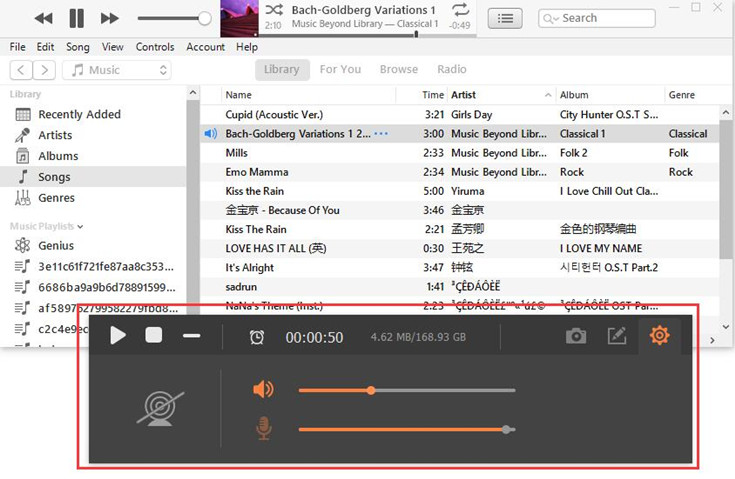Switch to the Radio tab
This screenshot has height=479, width=735.
[451, 69]
